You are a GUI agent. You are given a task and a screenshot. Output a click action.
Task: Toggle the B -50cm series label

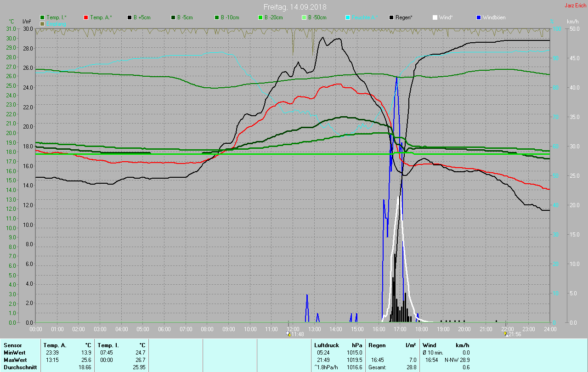(x=317, y=17)
